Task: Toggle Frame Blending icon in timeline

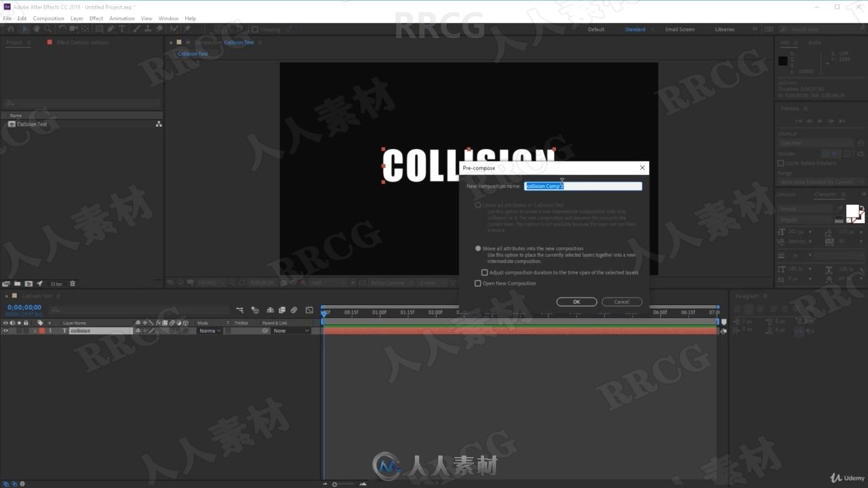Action: point(282,310)
